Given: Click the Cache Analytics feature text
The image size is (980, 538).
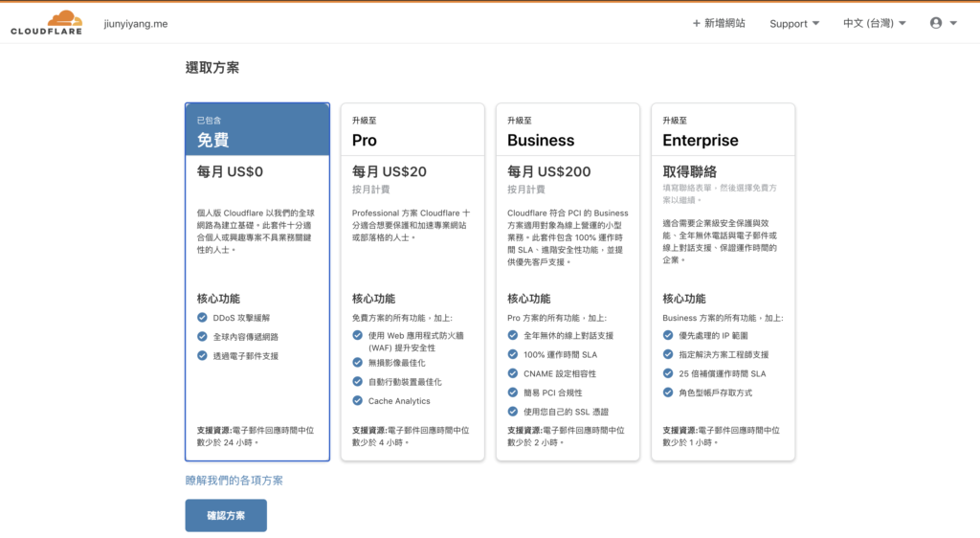Looking at the screenshot, I should tap(399, 400).
